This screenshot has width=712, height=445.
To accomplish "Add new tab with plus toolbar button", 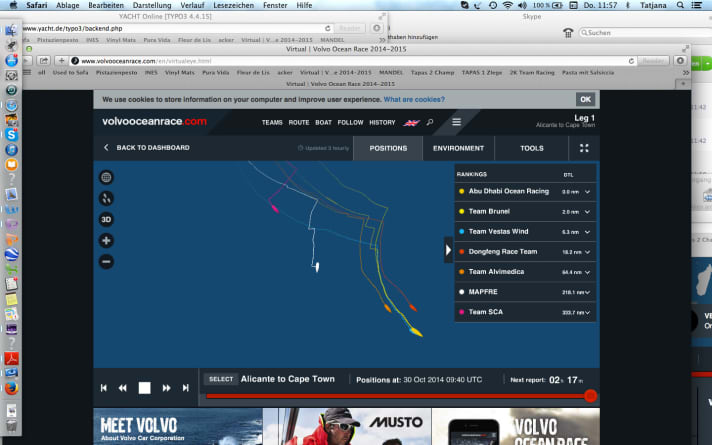I will (x=61, y=60).
